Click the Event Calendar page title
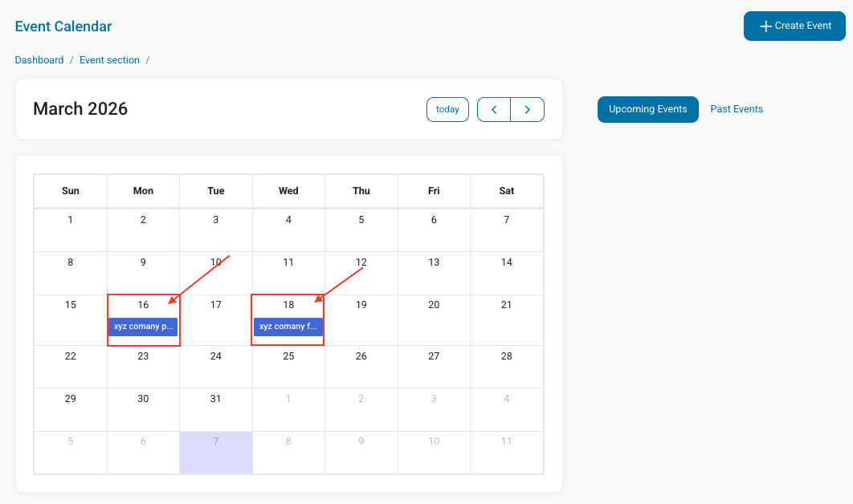Screen dimensions: 853x504 coord(63,26)
